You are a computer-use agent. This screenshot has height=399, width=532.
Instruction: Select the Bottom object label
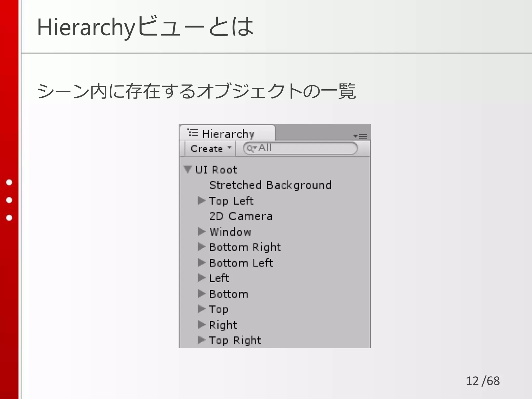coord(229,294)
